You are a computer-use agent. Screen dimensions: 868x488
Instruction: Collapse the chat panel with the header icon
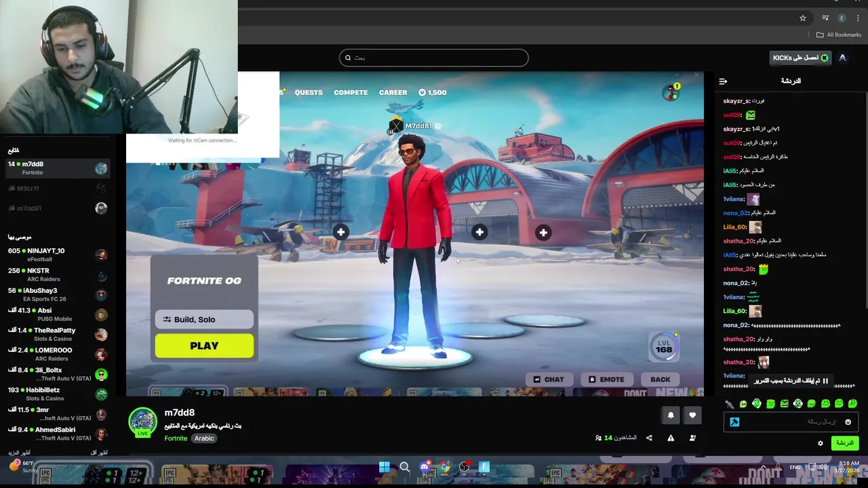pyautogui.click(x=723, y=81)
